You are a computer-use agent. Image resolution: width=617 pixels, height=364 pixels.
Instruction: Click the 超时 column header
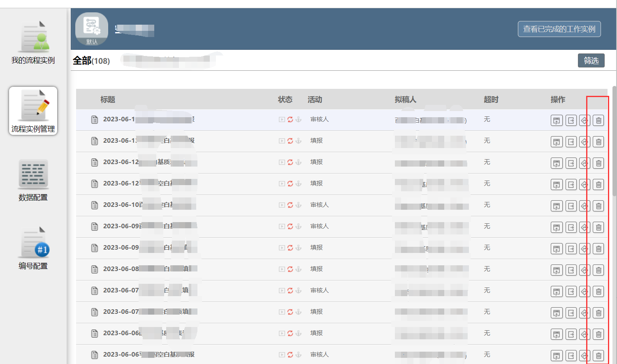coord(491,100)
